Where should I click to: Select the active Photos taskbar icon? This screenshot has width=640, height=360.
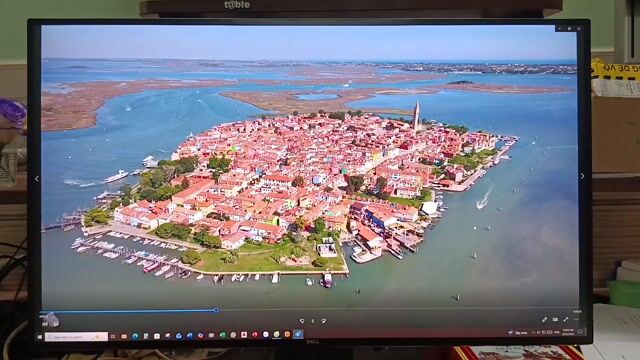click(x=298, y=334)
